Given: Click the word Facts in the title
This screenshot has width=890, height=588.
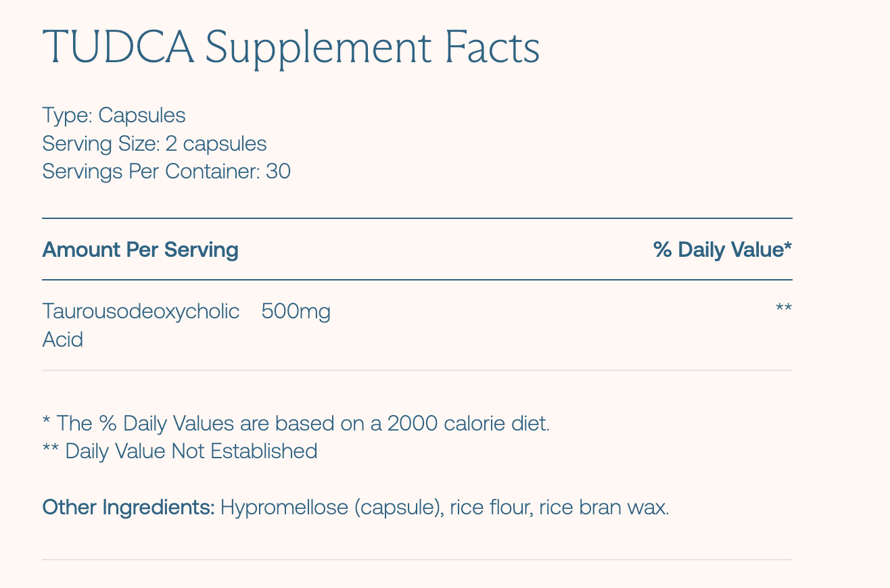Looking at the screenshot, I should [491, 49].
